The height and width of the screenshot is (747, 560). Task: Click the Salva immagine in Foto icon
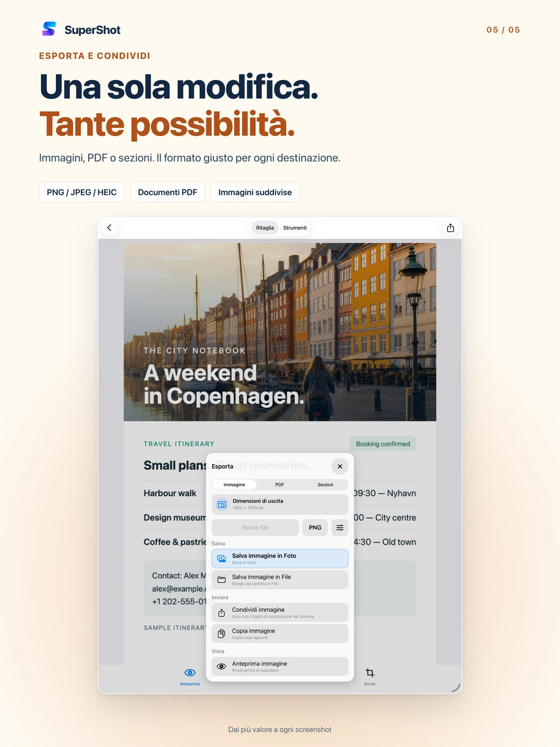(222, 558)
